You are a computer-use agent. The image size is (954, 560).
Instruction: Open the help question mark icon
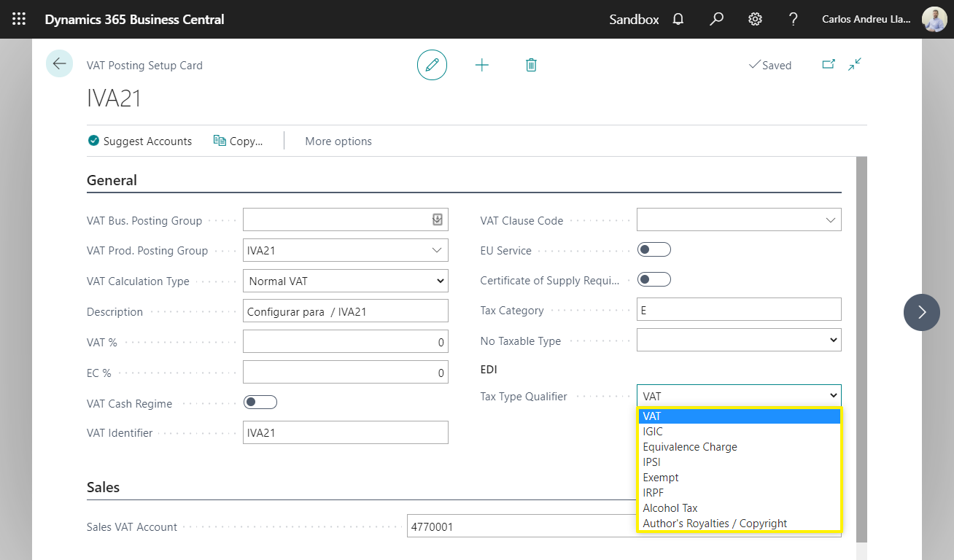[x=794, y=19]
